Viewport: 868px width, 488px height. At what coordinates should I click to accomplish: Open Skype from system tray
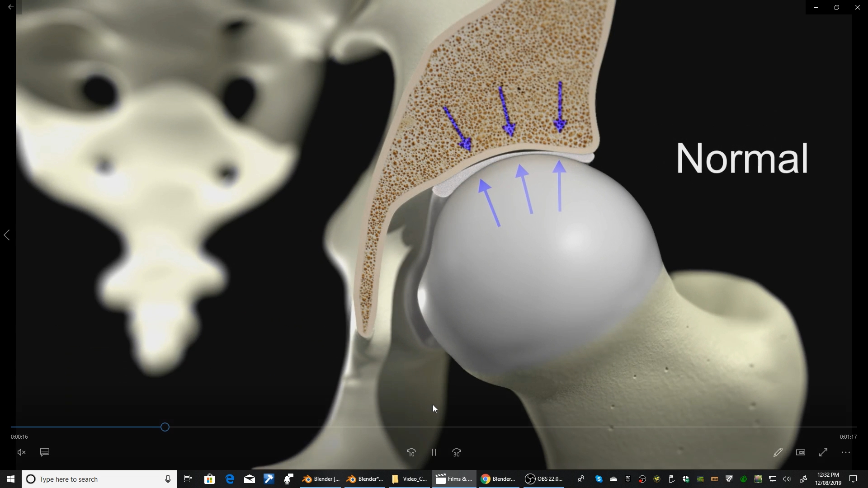tap(599, 479)
